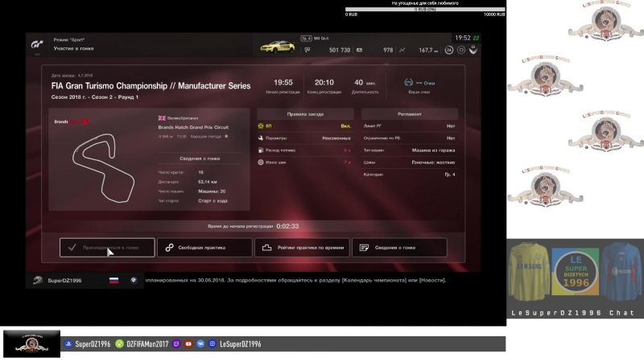This screenshot has height=362, width=644.
Task: Click Сезон 2018 г. - Сезон 2 - Раунд 1
Action: pyautogui.click(x=94, y=97)
